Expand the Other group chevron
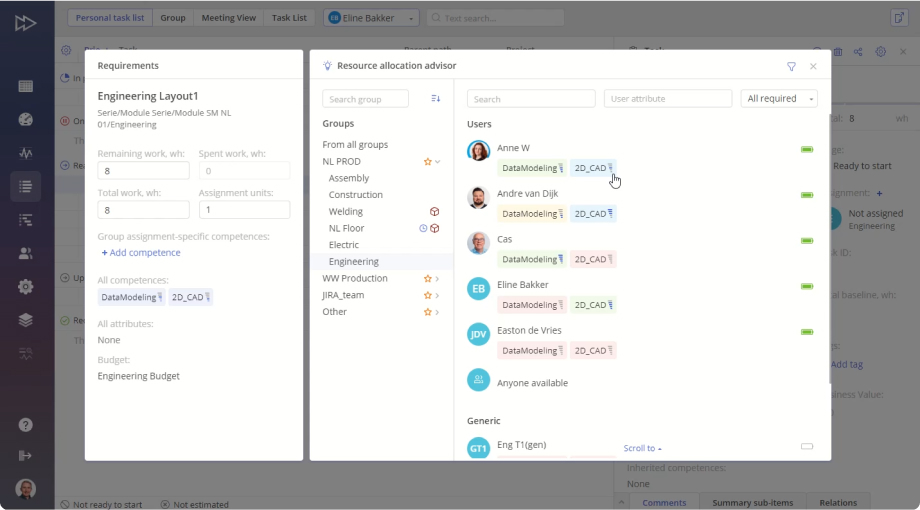This screenshot has height=510, width=920. [x=438, y=312]
